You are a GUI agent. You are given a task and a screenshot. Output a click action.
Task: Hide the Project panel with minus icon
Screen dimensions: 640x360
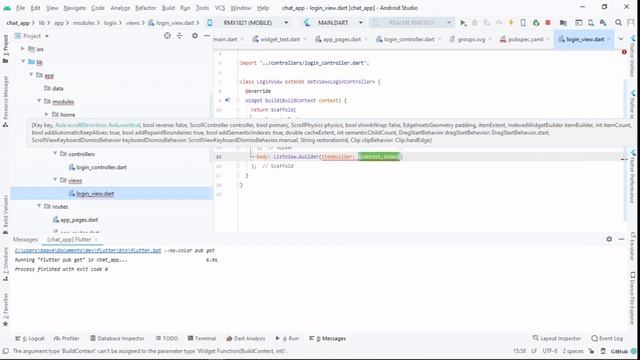[207, 36]
